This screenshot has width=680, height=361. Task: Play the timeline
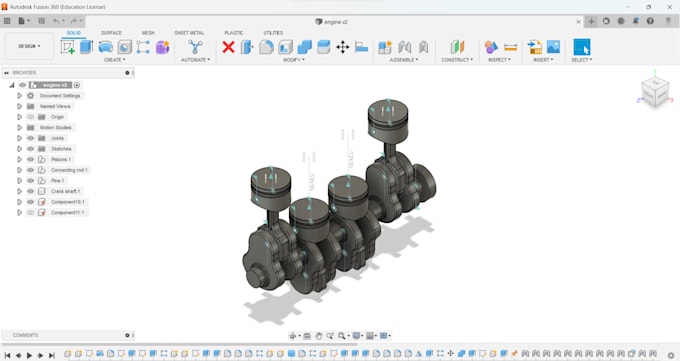(29, 355)
